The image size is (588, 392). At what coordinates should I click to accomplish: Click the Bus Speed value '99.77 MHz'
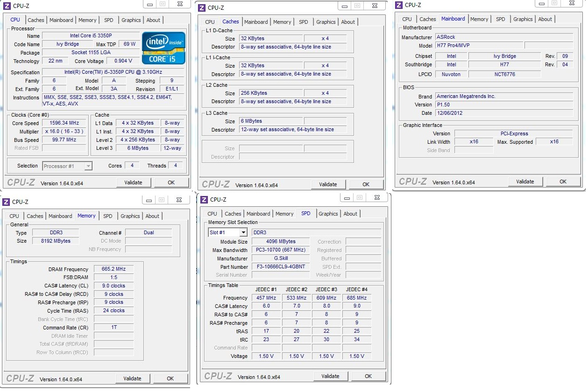click(64, 140)
